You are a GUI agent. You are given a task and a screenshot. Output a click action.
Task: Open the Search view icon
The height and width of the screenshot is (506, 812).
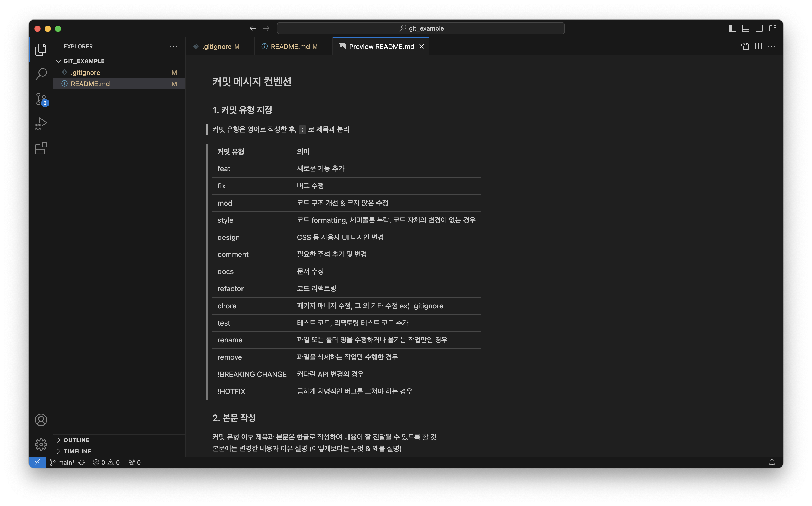click(41, 74)
